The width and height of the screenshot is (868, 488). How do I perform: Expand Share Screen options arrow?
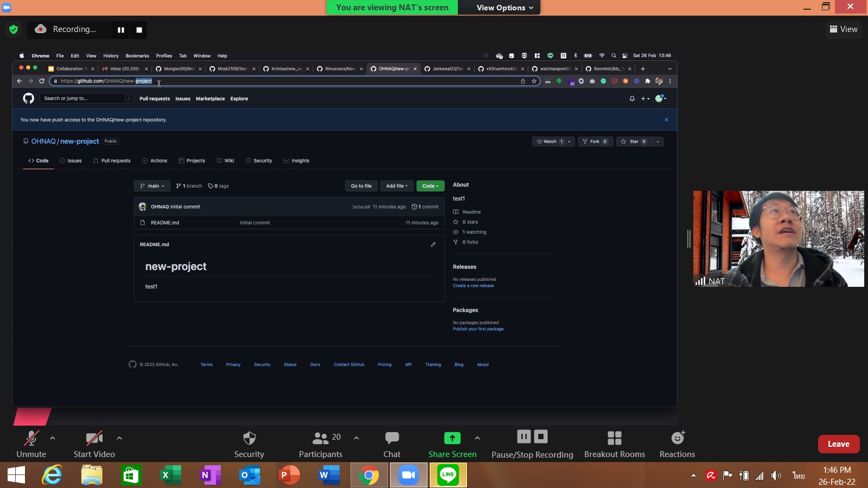[x=477, y=438]
